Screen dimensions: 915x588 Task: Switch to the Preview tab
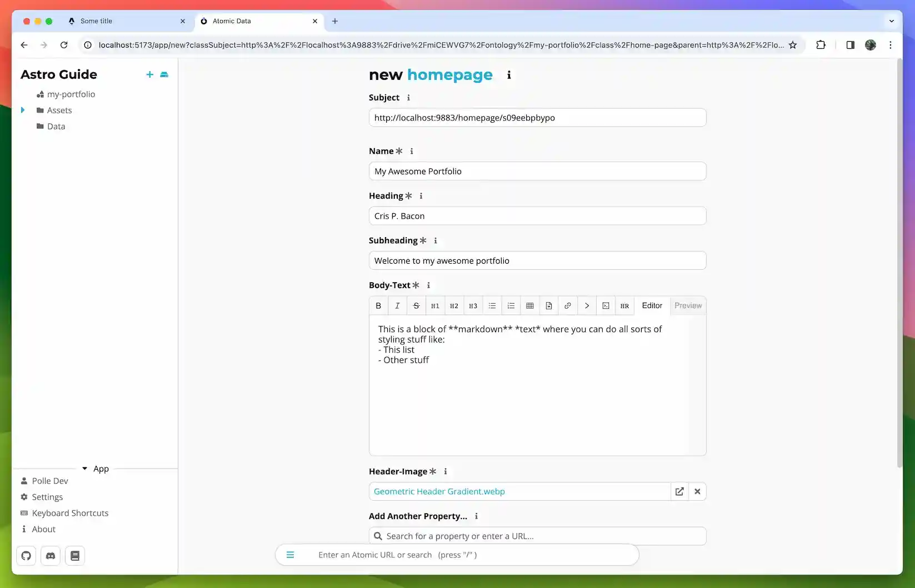pos(688,306)
